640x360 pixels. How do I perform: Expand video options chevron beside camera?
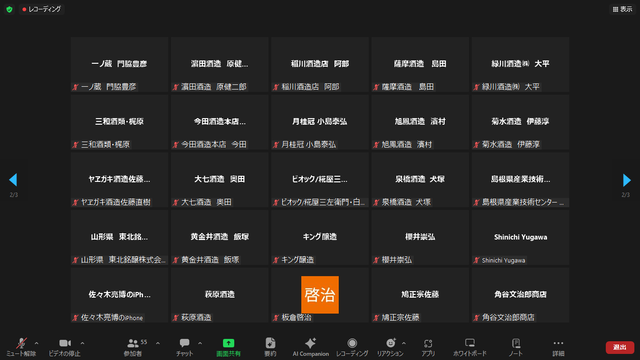82,343
